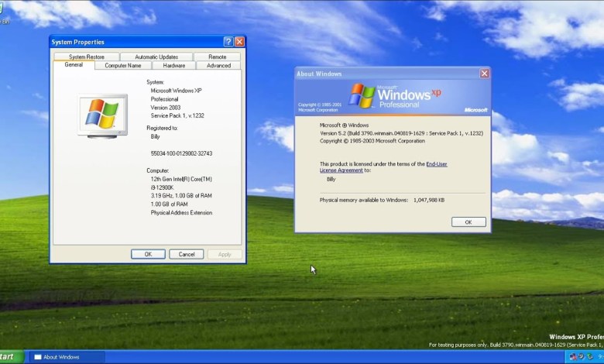Viewport: 604px width, 364px height.
Task: Switch to the Automatic Updates tab
Action: (x=156, y=57)
